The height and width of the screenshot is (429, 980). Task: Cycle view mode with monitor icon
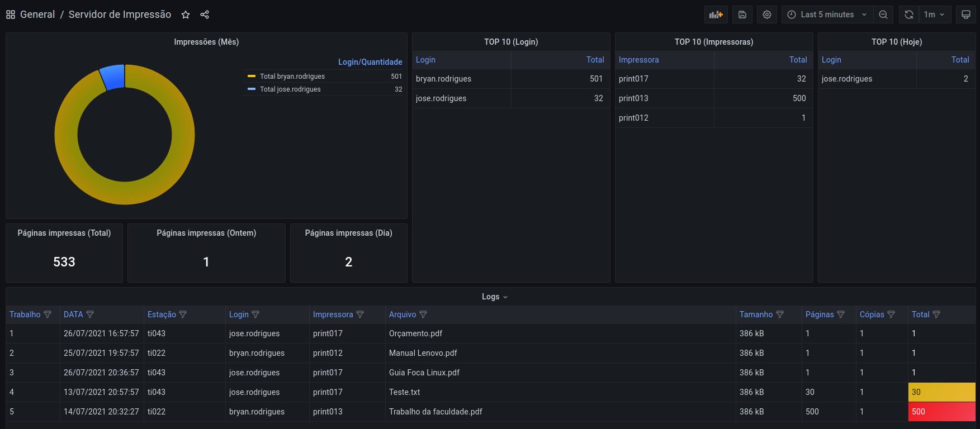click(966, 15)
